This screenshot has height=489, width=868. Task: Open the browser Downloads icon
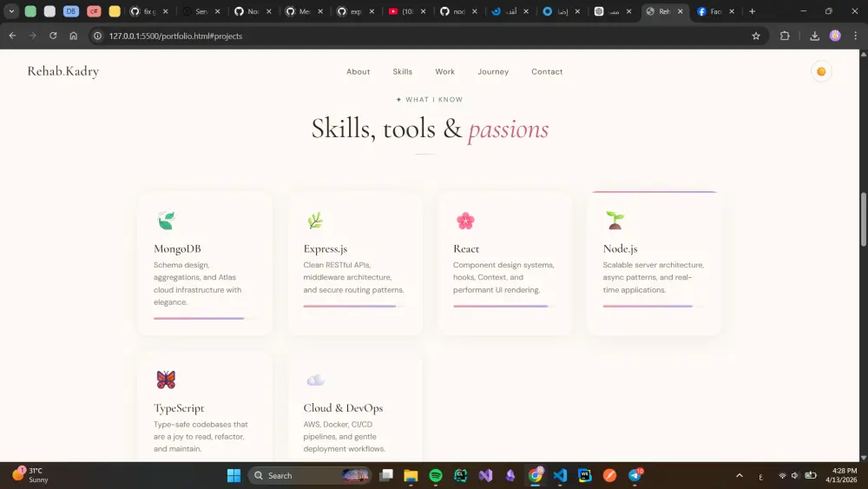(x=814, y=36)
